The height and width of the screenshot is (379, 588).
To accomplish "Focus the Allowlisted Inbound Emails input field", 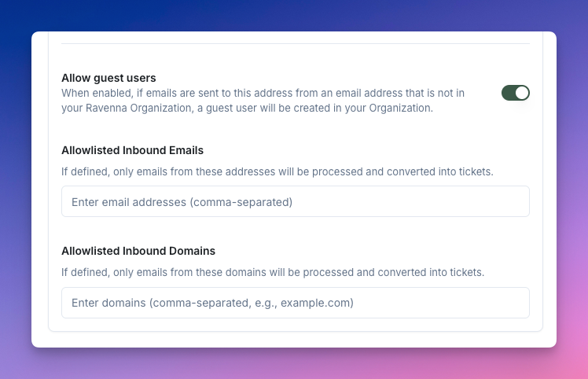I will click(296, 201).
